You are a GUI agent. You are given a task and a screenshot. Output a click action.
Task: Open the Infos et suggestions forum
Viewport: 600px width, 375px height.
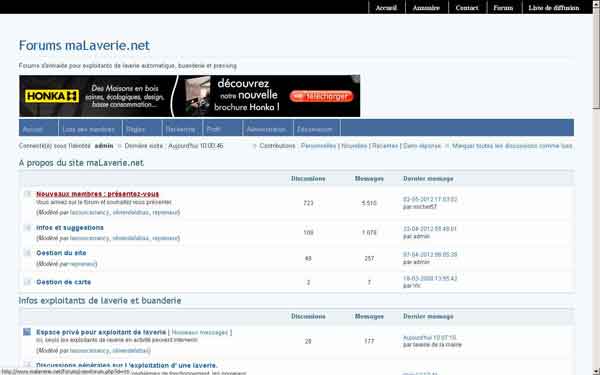pyautogui.click(x=70, y=228)
